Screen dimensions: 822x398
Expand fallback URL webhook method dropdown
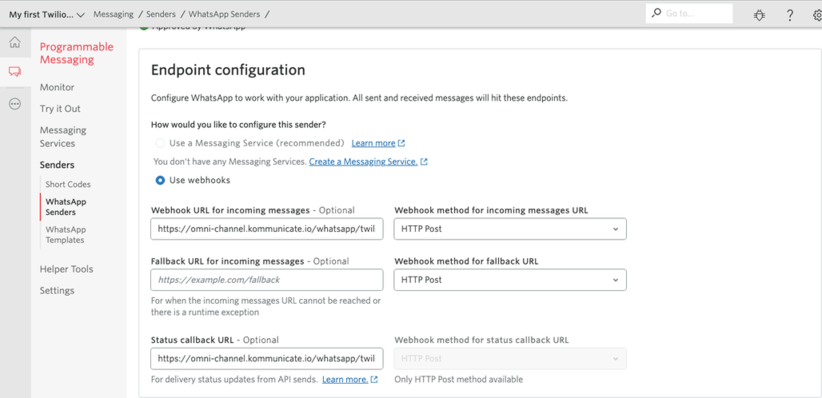point(510,280)
